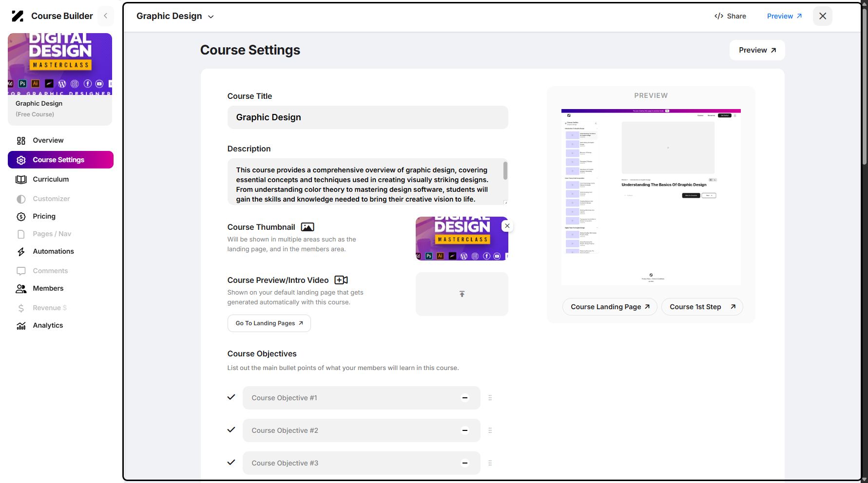Open the Overview section

tap(60, 140)
